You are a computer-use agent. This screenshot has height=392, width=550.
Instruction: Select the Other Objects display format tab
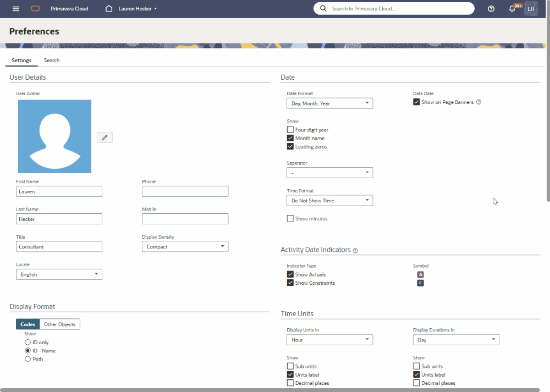[59, 324]
